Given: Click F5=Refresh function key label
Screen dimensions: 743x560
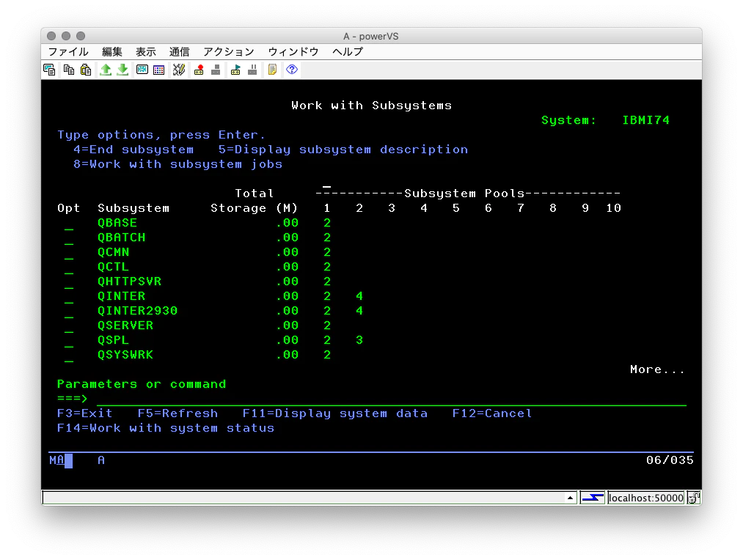Looking at the screenshot, I should point(177,413).
